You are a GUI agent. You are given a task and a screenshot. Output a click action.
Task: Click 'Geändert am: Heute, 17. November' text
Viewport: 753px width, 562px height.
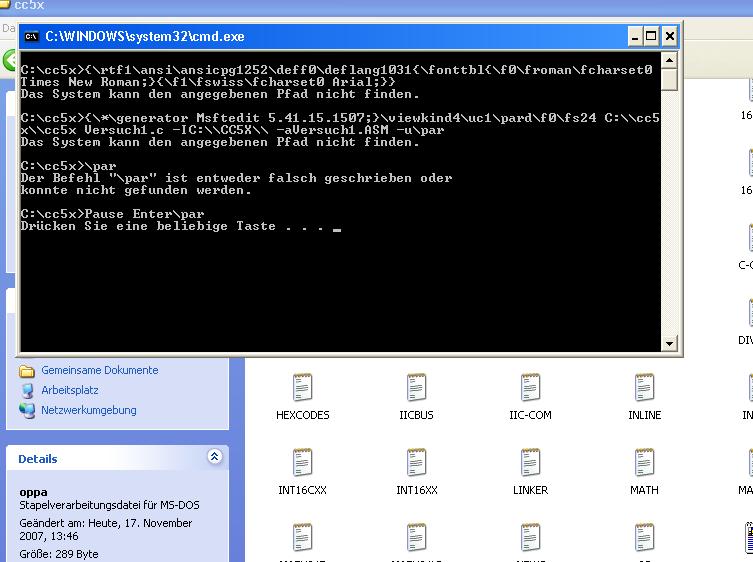tap(106, 523)
